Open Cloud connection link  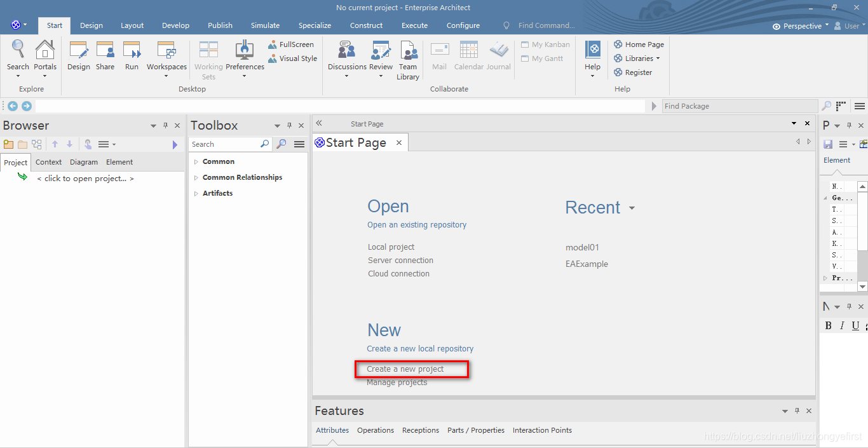(x=398, y=273)
